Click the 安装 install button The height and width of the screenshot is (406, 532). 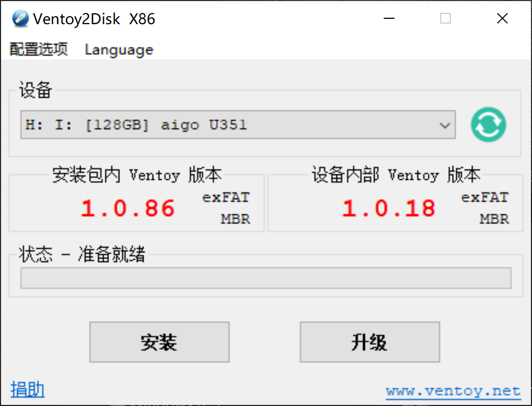pos(160,342)
